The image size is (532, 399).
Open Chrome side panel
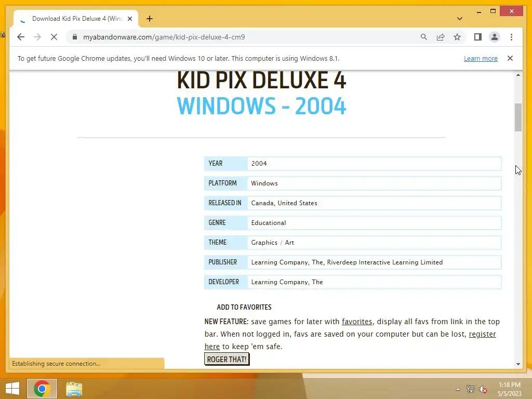(x=478, y=37)
